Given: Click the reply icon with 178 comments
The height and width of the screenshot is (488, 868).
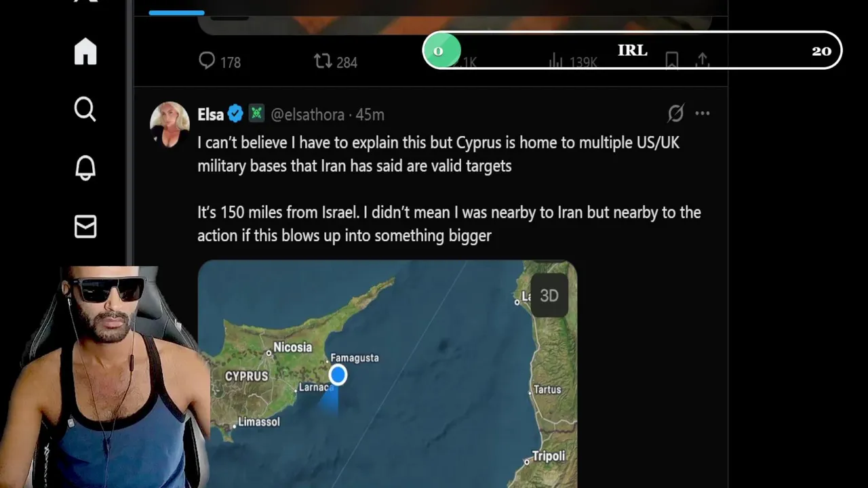Looking at the screenshot, I should tap(207, 61).
